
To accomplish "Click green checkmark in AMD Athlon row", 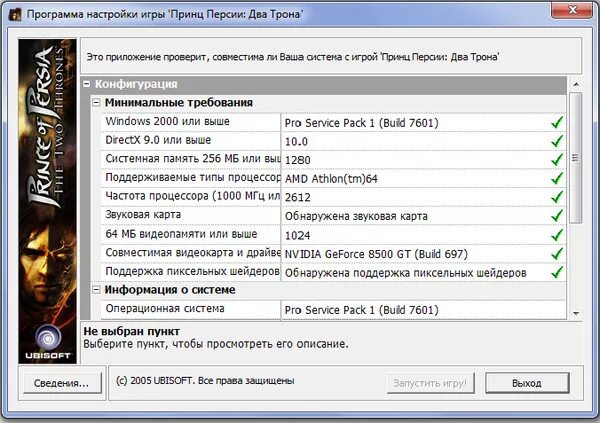I will pos(557,178).
